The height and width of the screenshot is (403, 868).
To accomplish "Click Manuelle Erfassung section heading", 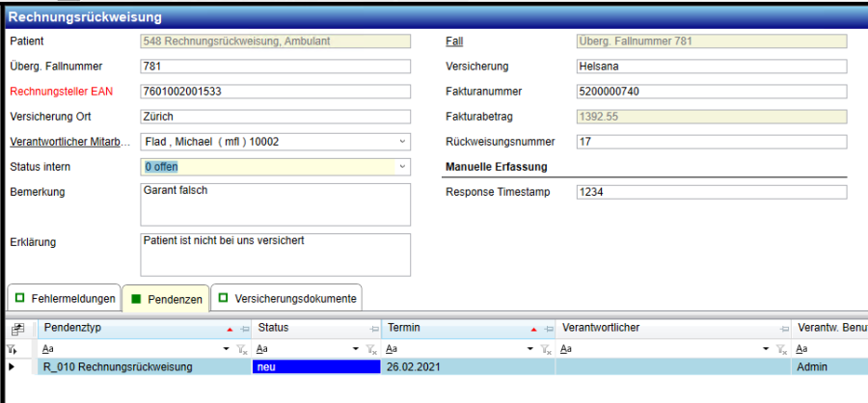I will [496, 167].
